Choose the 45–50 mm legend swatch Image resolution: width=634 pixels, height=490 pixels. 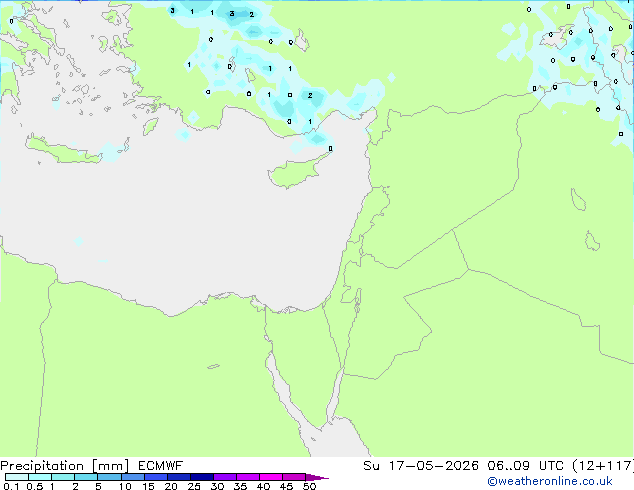click(294, 477)
